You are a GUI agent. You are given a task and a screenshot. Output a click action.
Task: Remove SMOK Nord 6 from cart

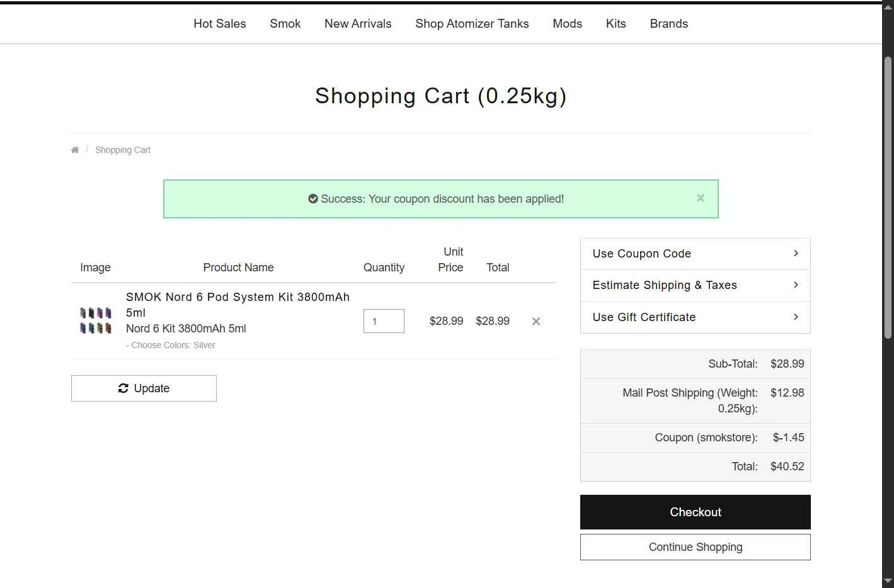click(x=536, y=321)
